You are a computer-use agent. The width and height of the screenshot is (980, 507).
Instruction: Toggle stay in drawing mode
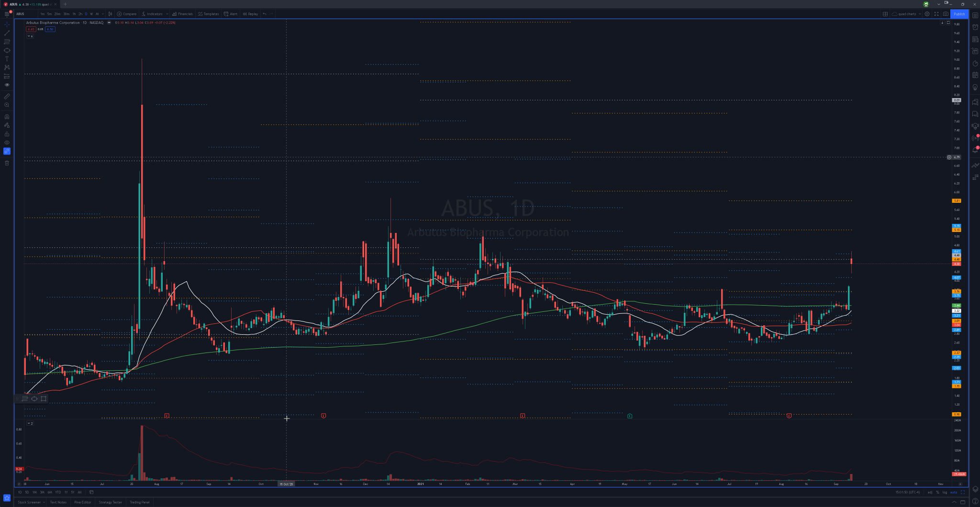7,125
